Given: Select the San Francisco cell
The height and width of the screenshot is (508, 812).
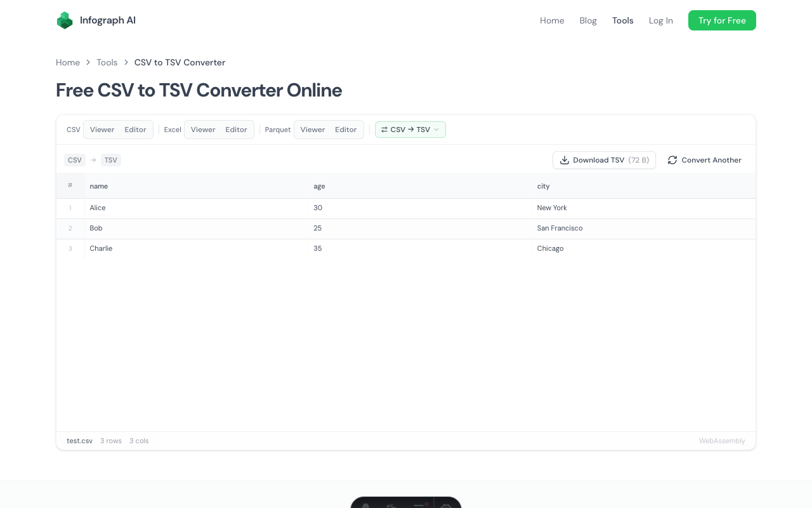Looking at the screenshot, I should (x=643, y=228).
